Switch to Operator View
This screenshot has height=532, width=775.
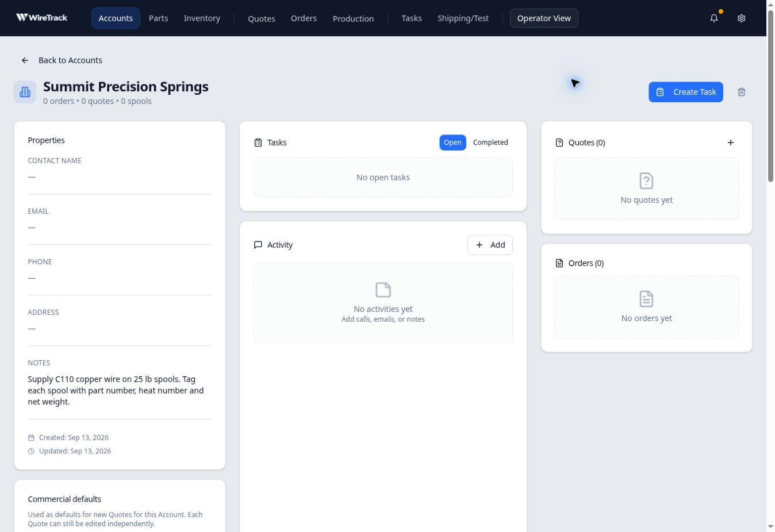pyautogui.click(x=544, y=18)
